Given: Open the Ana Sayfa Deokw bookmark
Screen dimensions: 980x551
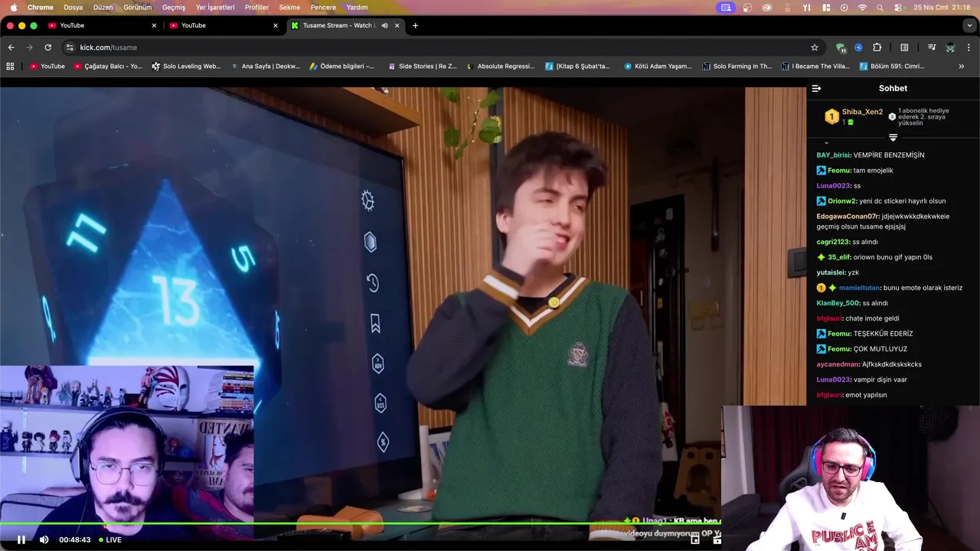Looking at the screenshot, I should coord(266,67).
